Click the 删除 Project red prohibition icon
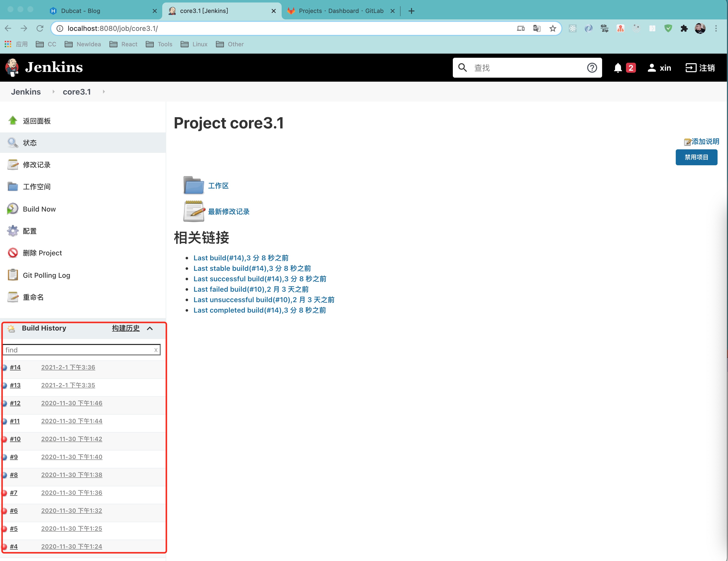The image size is (728, 561). (13, 253)
